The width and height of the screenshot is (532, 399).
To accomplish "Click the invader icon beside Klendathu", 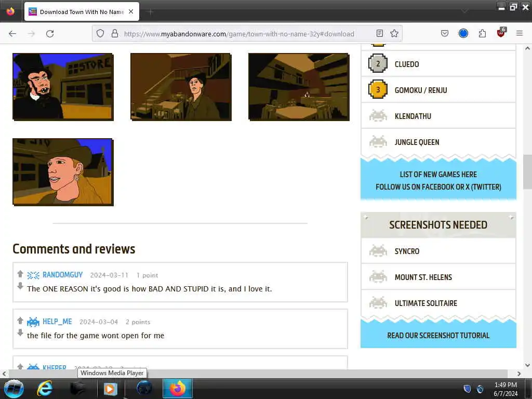I will click(378, 116).
